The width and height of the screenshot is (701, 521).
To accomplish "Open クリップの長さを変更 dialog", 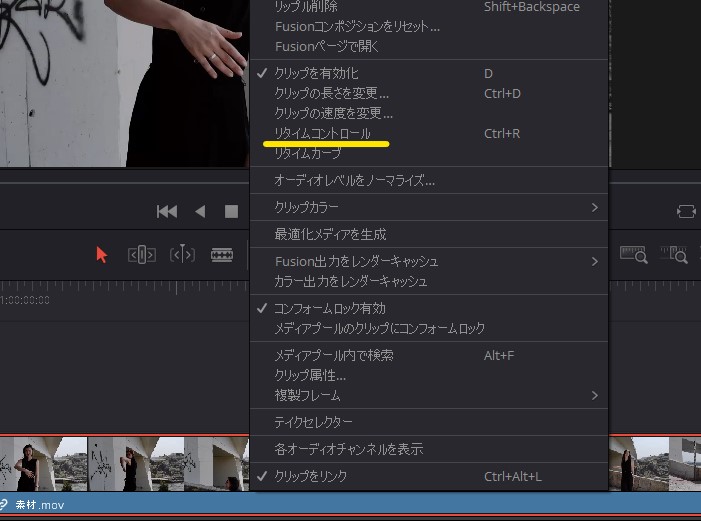I will (x=429, y=93).
